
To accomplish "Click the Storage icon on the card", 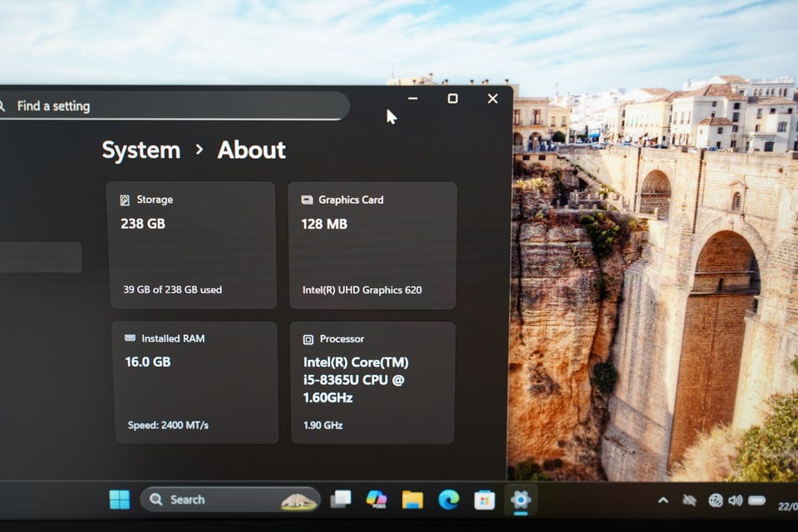I will click(125, 200).
